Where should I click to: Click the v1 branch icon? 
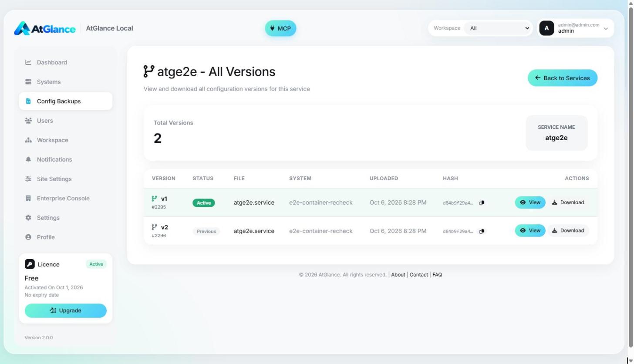154,199
